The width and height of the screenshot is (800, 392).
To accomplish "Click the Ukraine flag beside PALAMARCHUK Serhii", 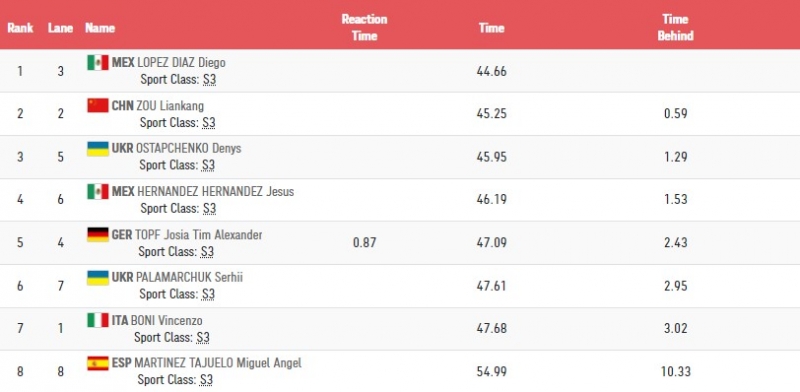I will pos(97,277).
